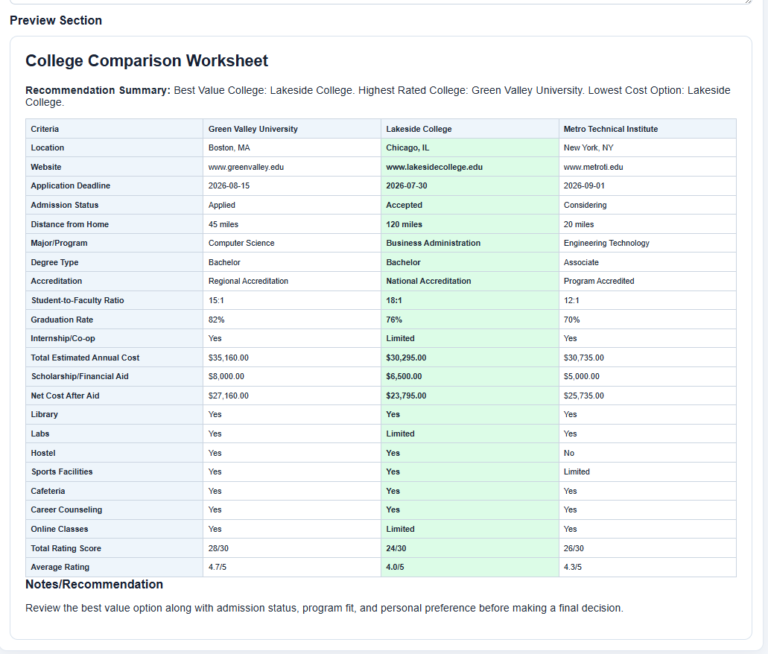This screenshot has width=768, height=654.
Task: Click the Program Accredited cell
Action: (648, 281)
